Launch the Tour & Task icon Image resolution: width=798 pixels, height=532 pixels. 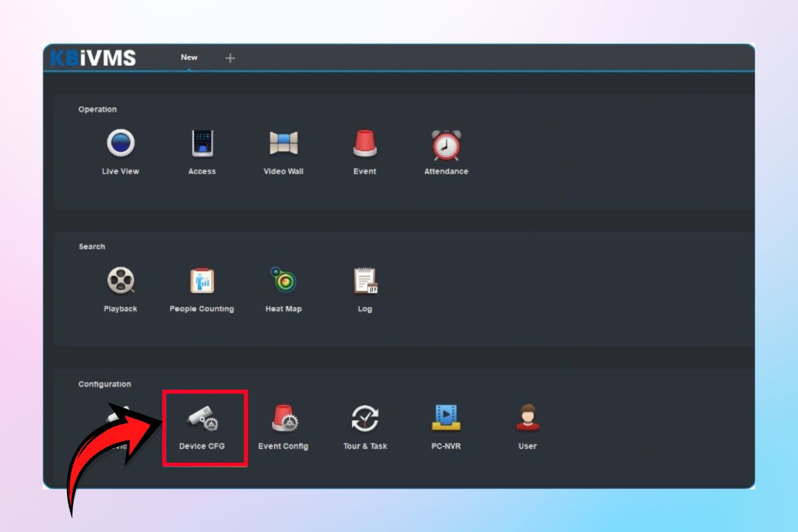(x=365, y=419)
